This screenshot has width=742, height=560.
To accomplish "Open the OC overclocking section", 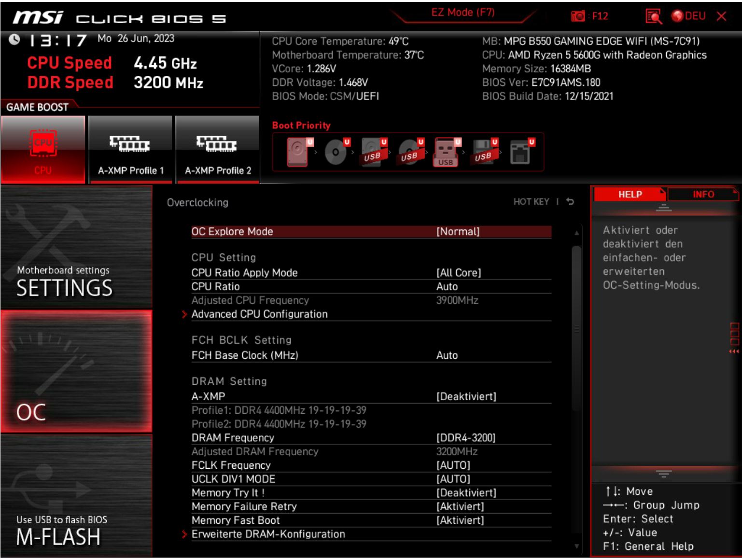I will 76,371.
